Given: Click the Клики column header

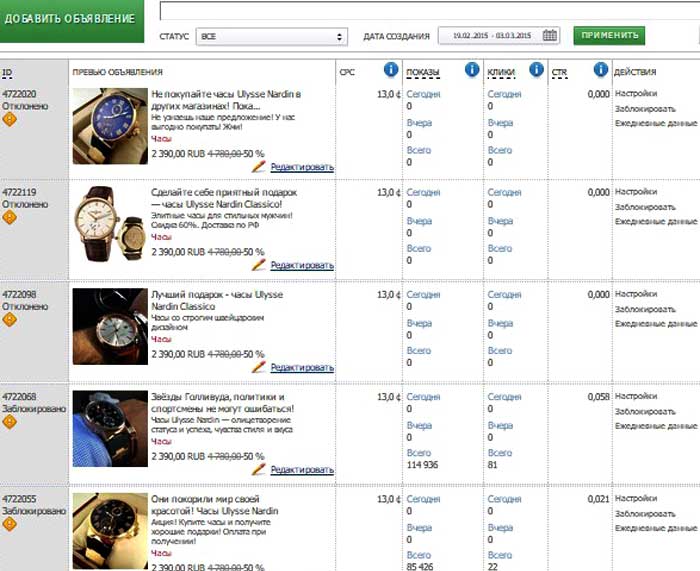Looking at the screenshot, I should [x=501, y=72].
